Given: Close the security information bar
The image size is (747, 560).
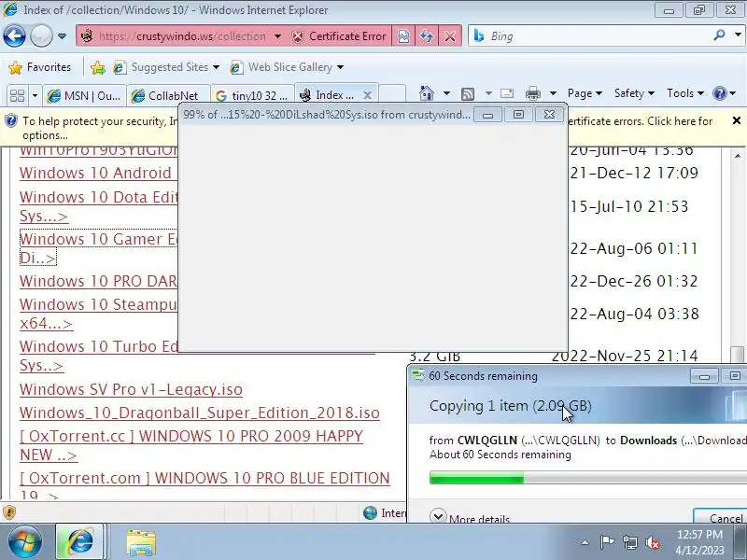Looking at the screenshot, I should [x=736, y=121].
